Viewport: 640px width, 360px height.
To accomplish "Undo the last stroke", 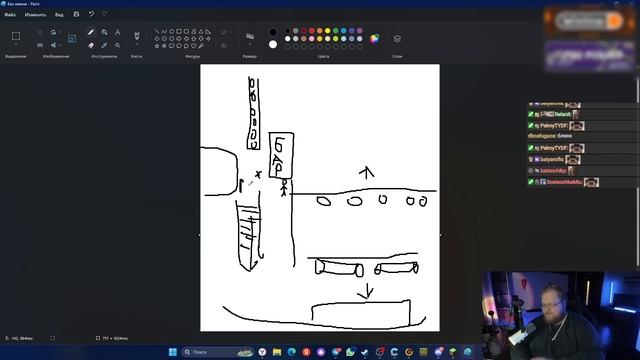I will tap(91, 14).
